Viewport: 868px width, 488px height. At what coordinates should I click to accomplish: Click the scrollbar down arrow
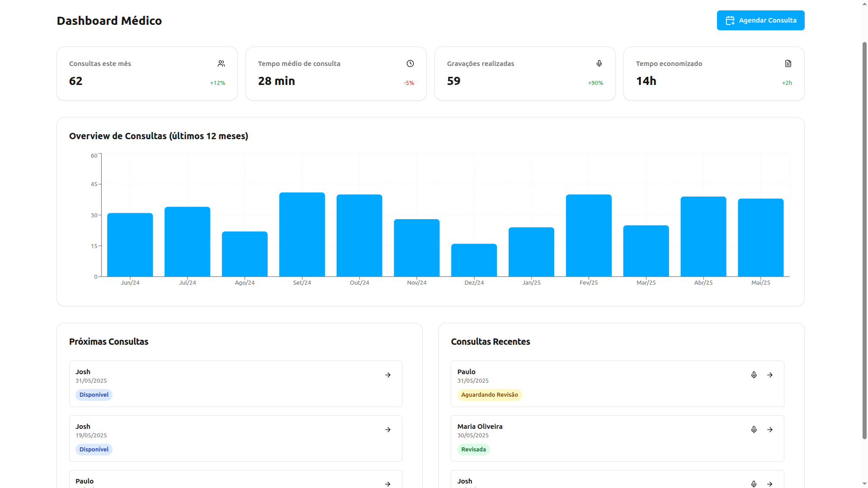864,484
